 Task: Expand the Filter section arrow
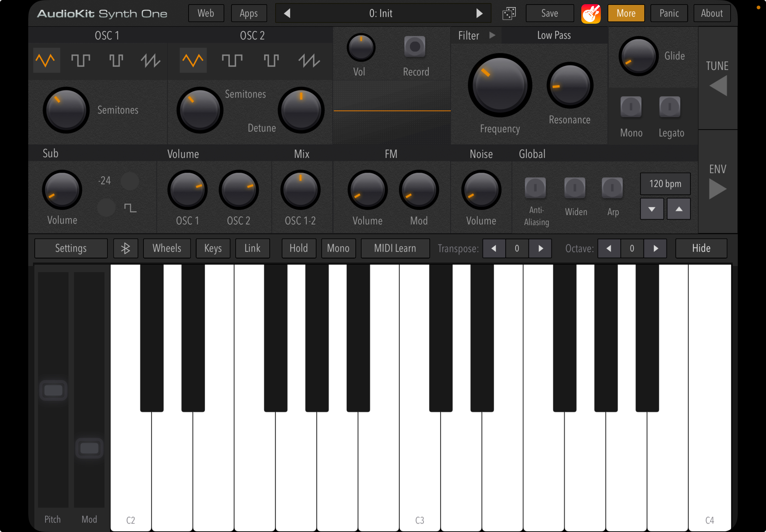pos(492,35)
